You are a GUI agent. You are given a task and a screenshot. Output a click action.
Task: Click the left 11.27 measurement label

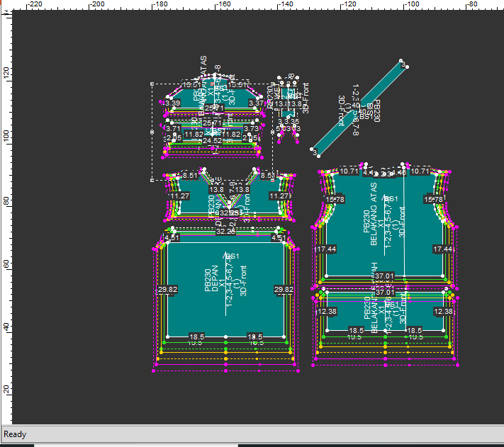point(179,196)
